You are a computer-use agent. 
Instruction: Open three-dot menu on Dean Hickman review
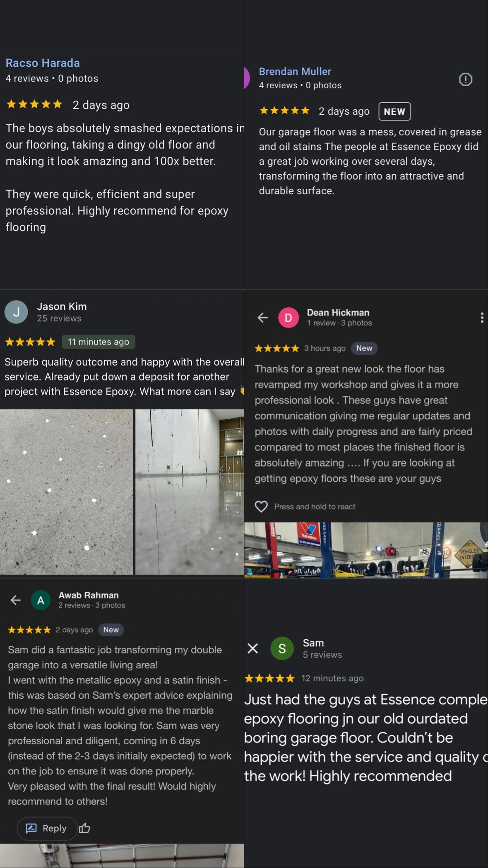482,318
